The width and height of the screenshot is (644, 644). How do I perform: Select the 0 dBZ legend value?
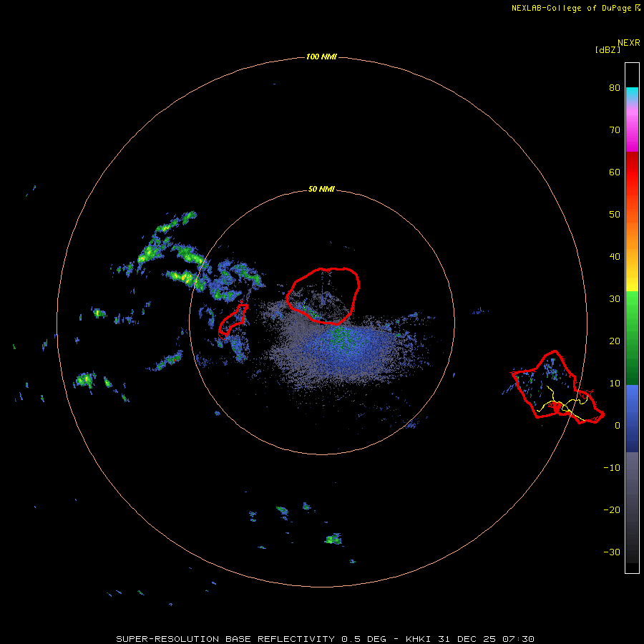coord(618,426)
